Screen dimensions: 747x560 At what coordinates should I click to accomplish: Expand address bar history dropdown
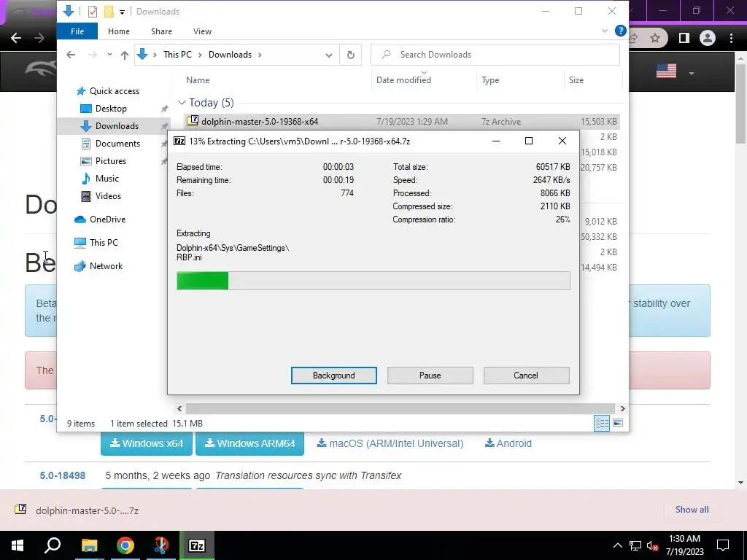point(329,55)
